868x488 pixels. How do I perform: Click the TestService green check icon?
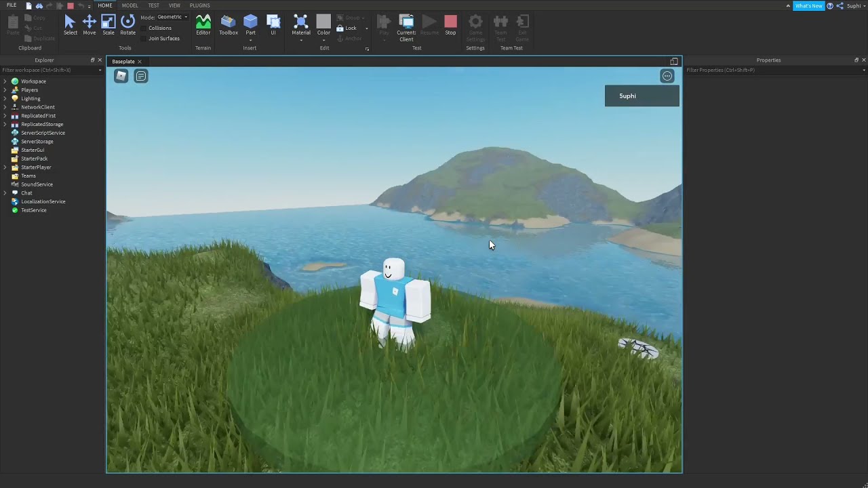15,210
